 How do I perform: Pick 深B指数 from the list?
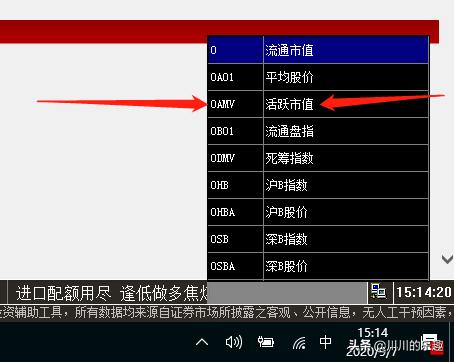318,239
